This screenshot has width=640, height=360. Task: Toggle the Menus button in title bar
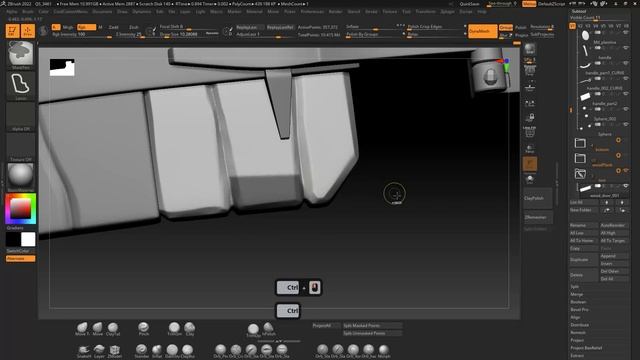(x=529, y=4)
